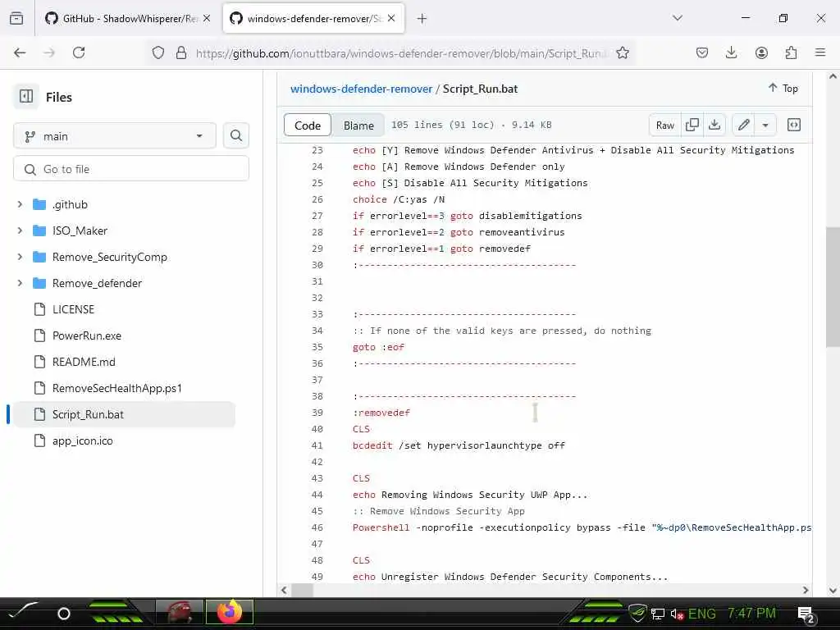Open windows-defender-remover breadcrumb link
Viewport: 840px width, 630px height.
click(x=361, y=89)
